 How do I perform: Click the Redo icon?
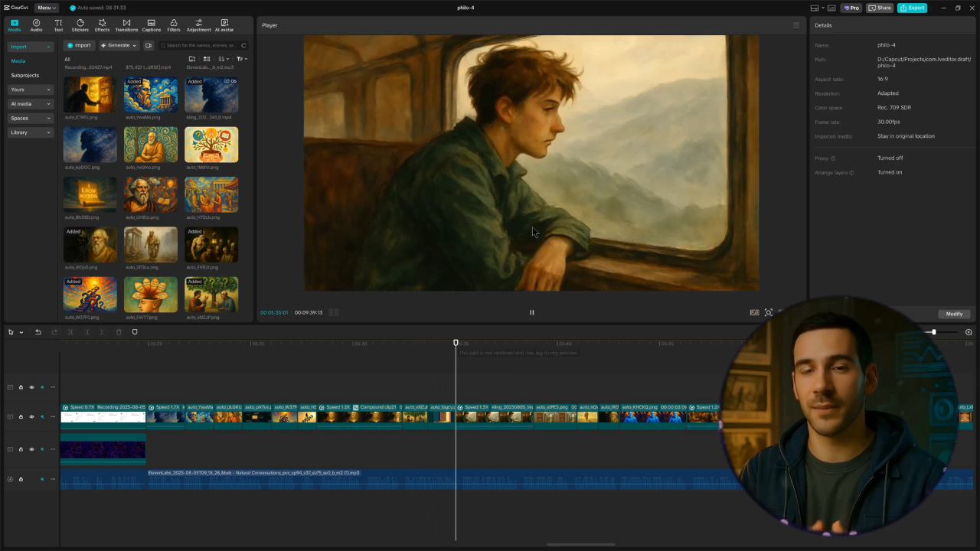click(x=54, y=332)
